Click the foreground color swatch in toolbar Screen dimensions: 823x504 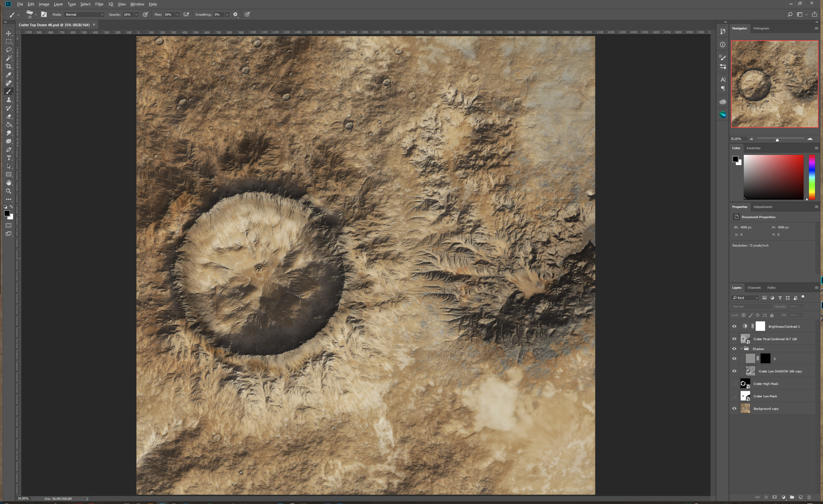tap(7, 213)
